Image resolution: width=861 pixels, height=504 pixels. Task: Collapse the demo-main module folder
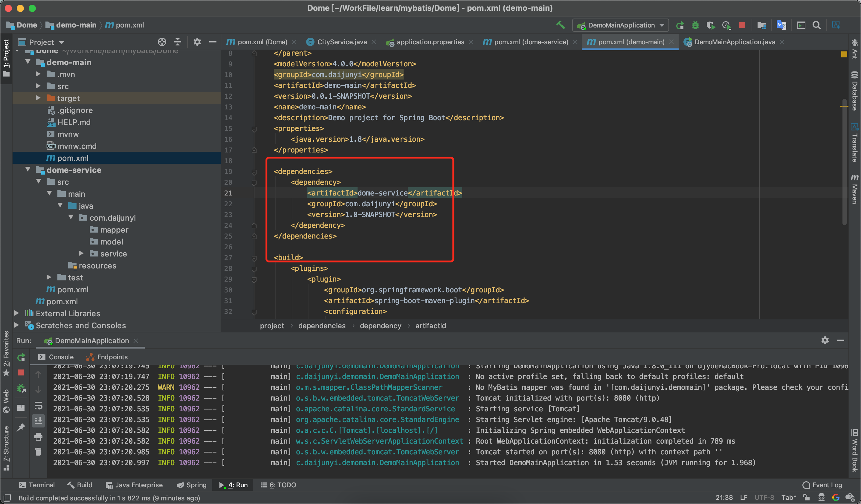pos(28,62)
